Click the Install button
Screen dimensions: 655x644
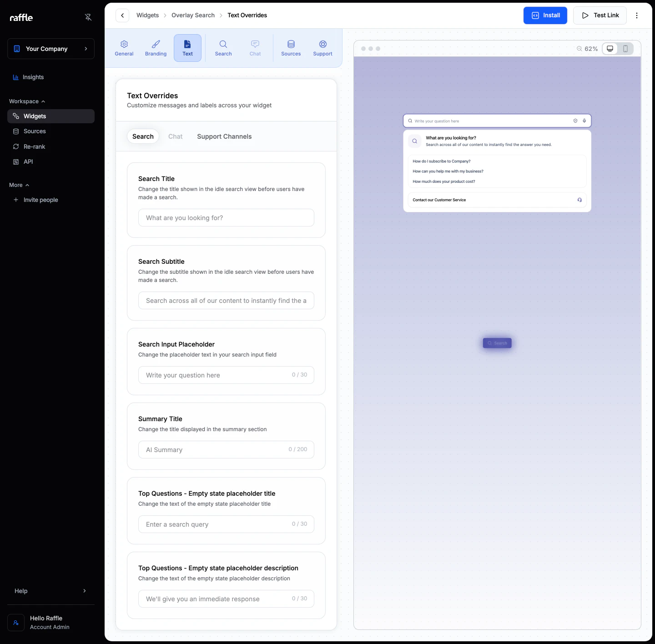coord(545,15)
